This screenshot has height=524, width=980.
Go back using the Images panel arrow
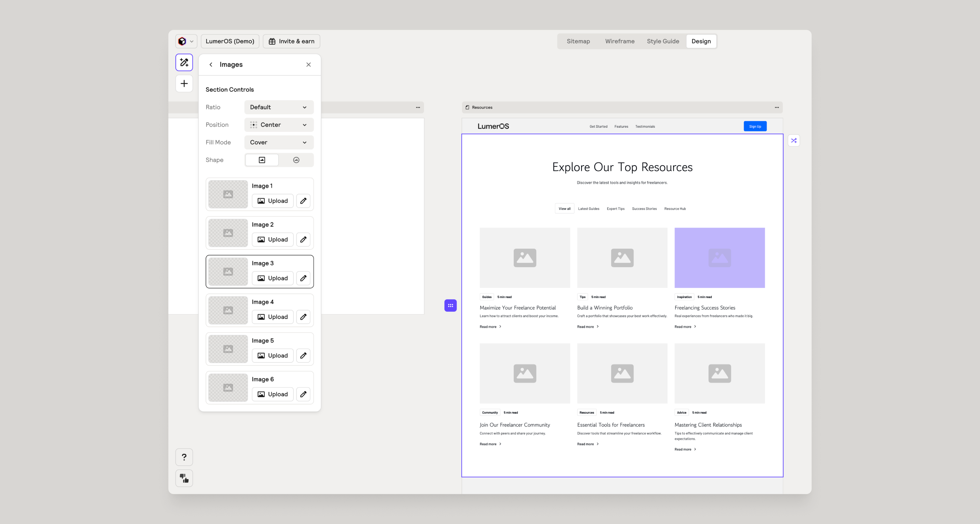[x=211, y=65]
